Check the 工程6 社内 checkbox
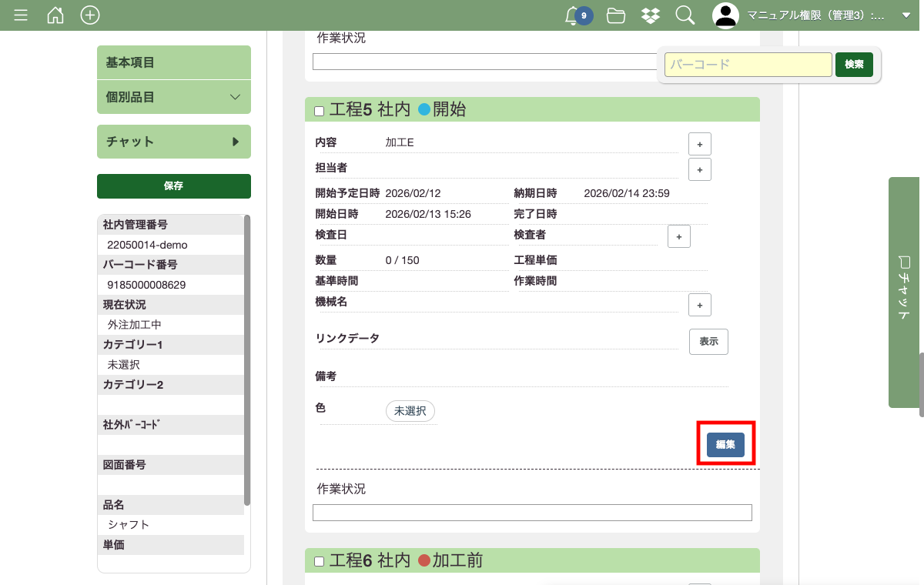The image size is (924, 585). tap(320, 562)
